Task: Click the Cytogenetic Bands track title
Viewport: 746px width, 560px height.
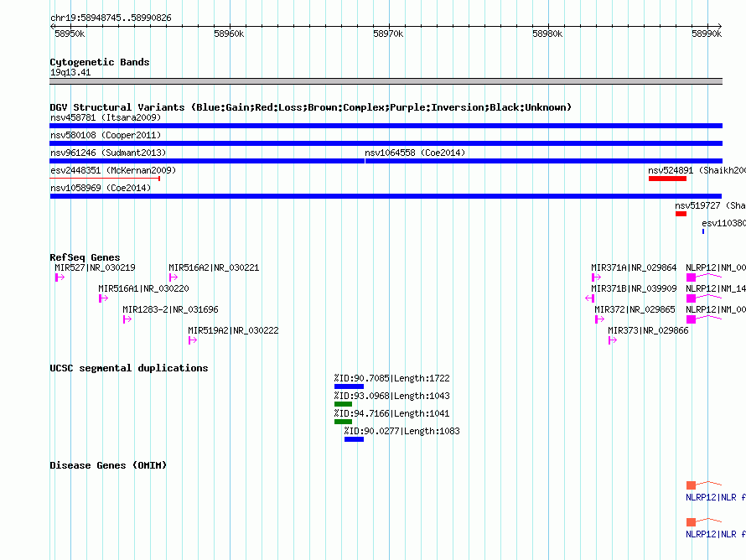Action: click(x=100, y=62)
